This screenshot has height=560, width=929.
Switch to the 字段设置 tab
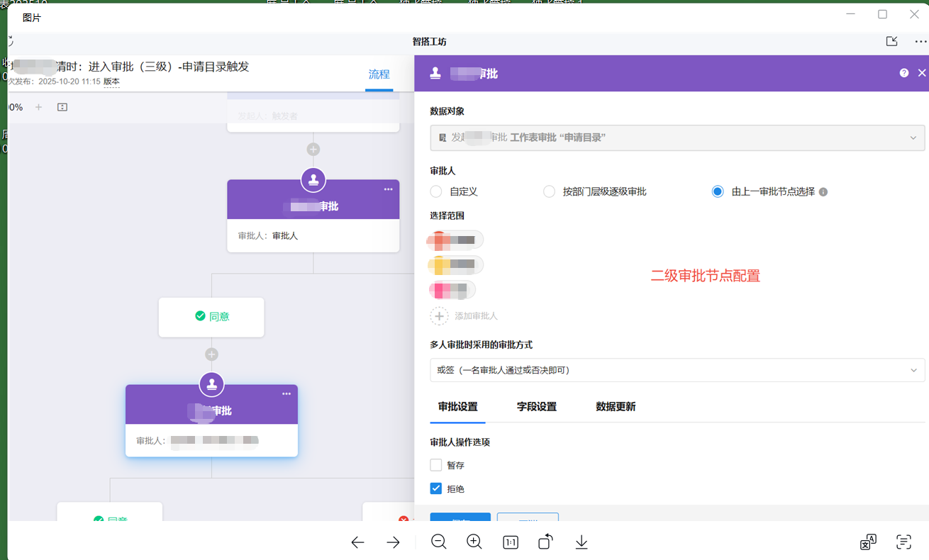pyautogui.click(x=536, y=407)
